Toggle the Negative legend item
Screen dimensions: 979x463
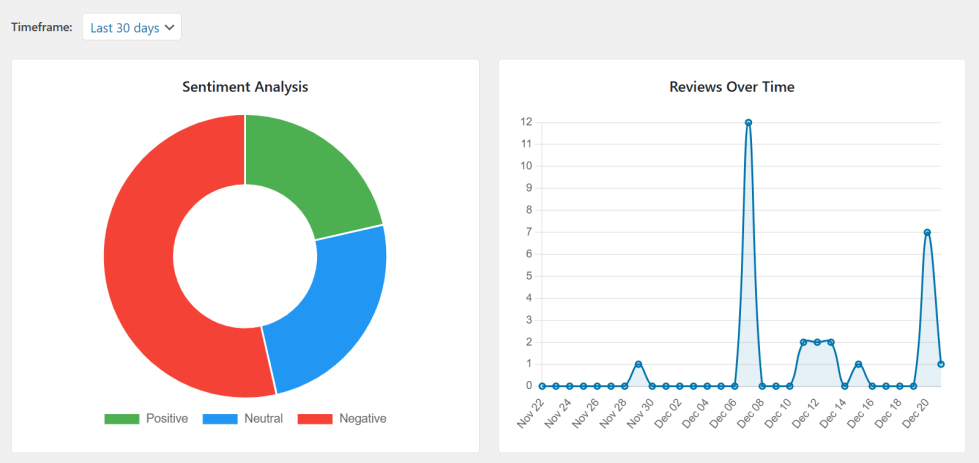click(342, 419)
